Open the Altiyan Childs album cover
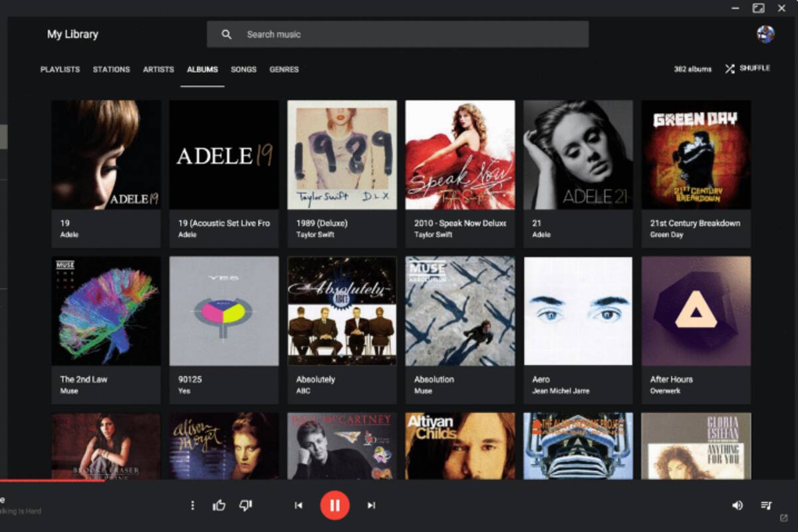Screen dimensions: 798x532 coord(460,446)
